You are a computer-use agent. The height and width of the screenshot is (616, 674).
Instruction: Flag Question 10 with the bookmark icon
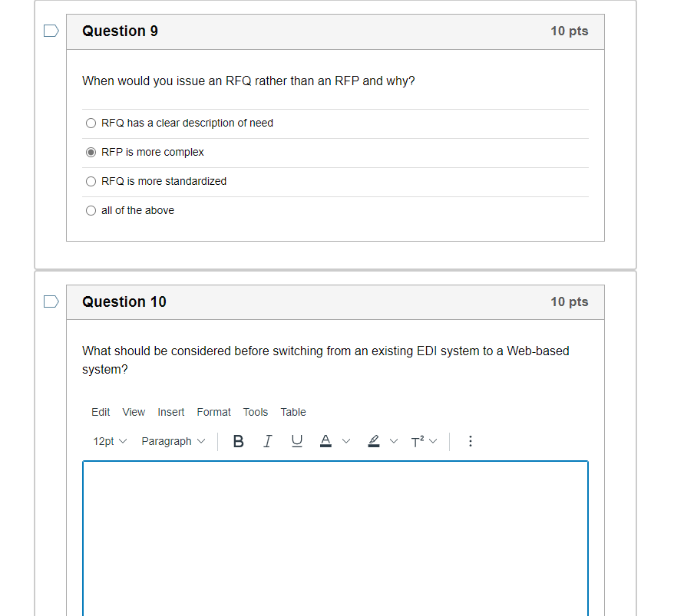(x=50, y=301)
